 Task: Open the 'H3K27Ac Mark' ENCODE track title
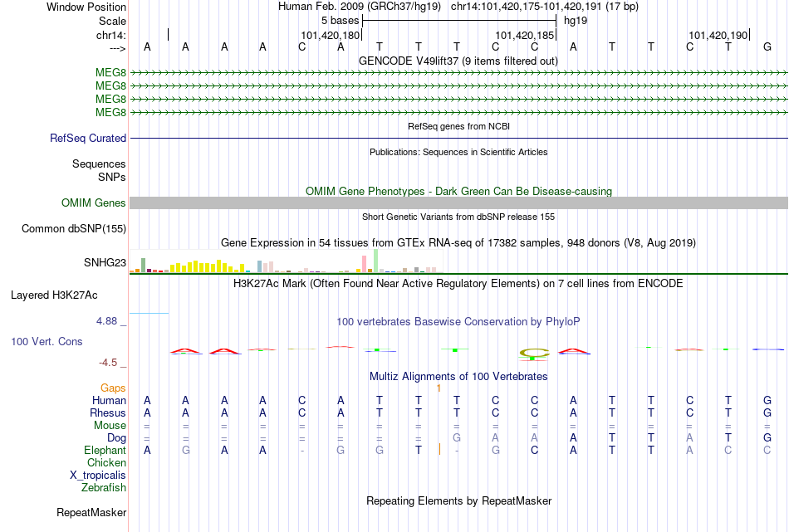tap(458, 284)
